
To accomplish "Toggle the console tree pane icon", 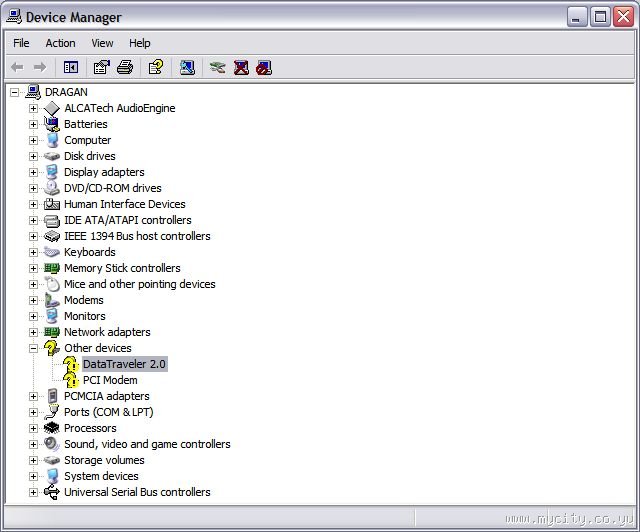I will (71, 67).
